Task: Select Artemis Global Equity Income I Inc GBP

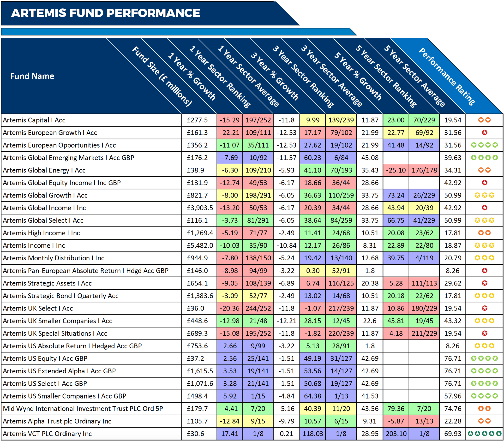Action: point(62,183)
